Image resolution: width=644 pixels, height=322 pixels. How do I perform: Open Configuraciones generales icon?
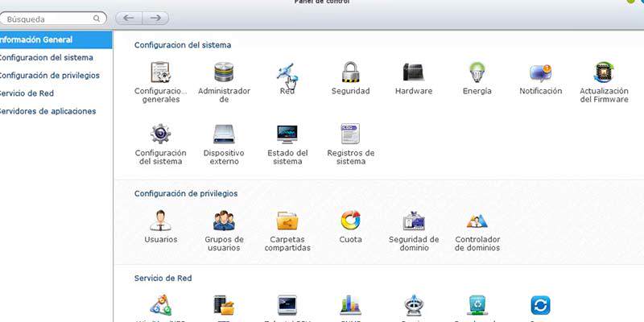tap(160, 72)
